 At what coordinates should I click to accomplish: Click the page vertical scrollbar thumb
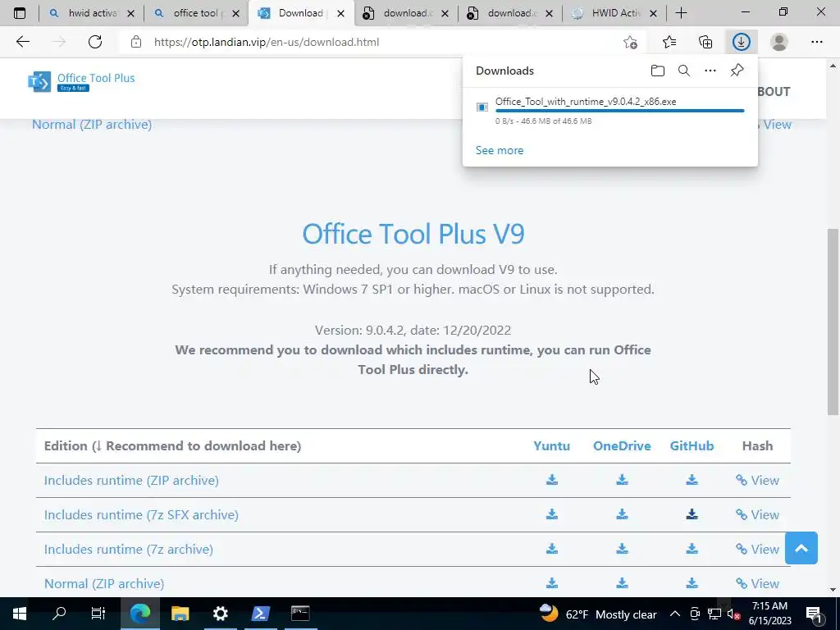(833, 322)
